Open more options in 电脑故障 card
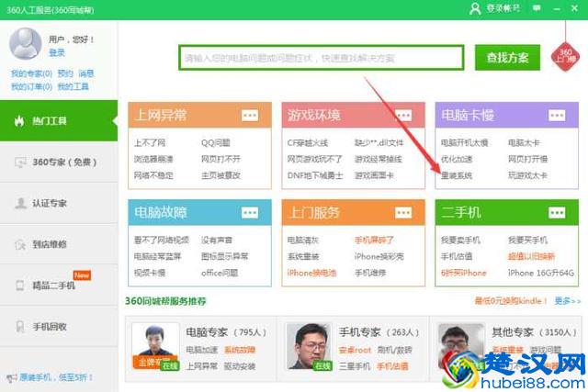Screen dimensions: 588x392 tap(250, 213)
